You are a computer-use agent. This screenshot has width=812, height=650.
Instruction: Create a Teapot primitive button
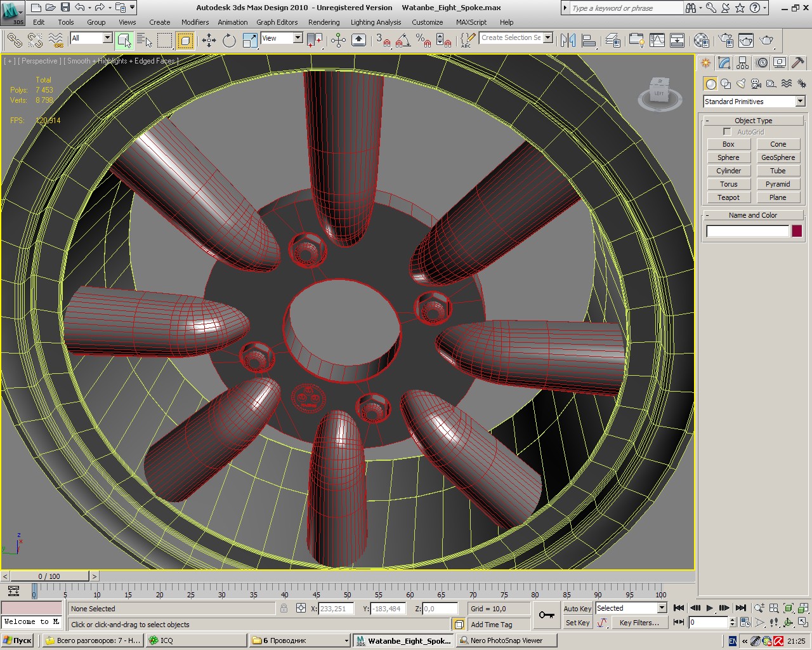point(728,197)
